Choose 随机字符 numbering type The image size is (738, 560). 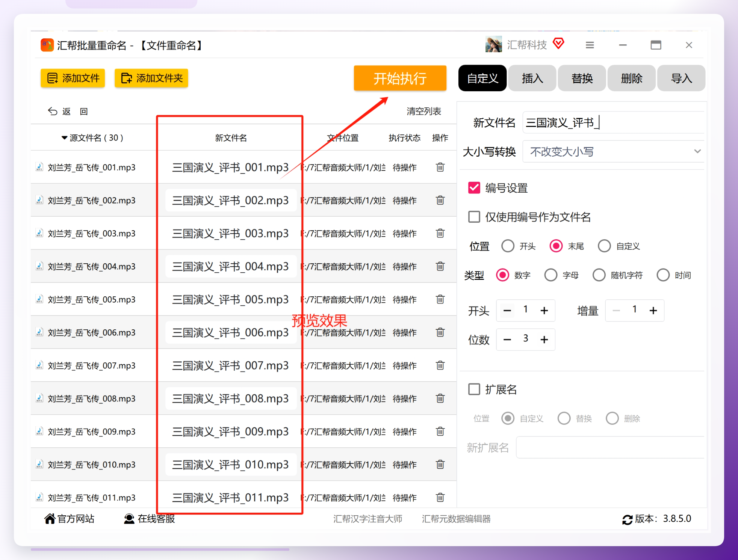[599, 275]
